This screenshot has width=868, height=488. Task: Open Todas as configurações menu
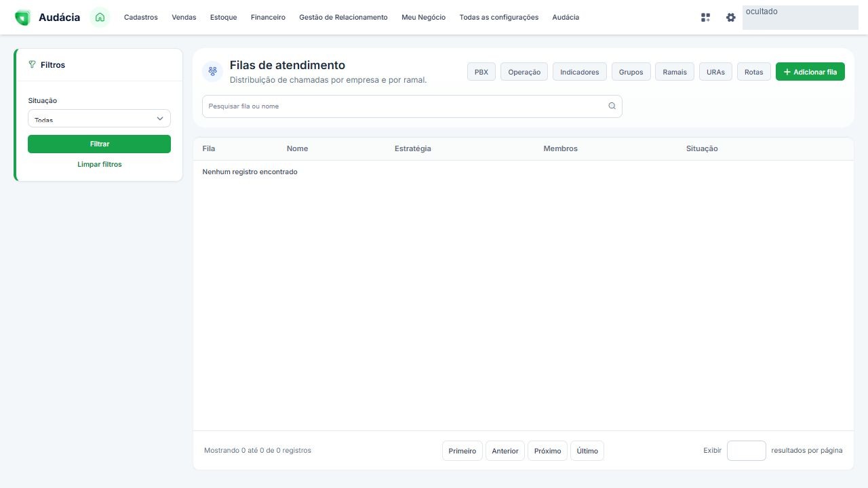pyautogui.click(x=498, y=18)
